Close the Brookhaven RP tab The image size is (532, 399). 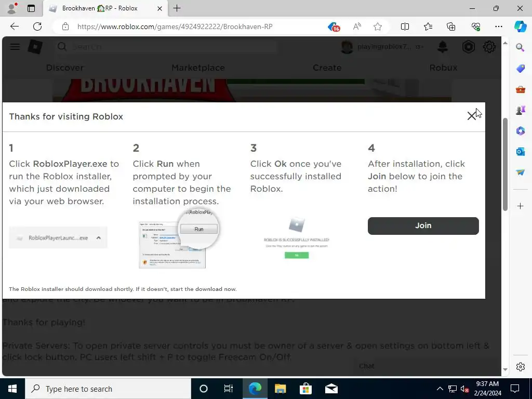(159, 8)
